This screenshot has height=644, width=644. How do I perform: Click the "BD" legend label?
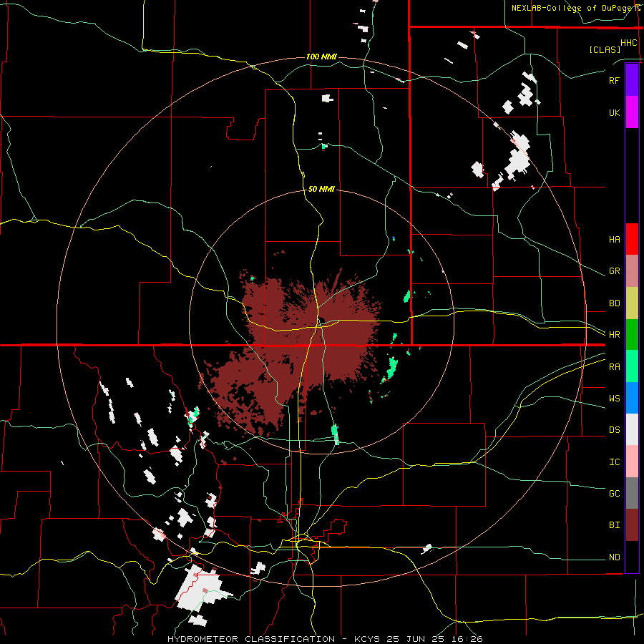(x=614, y=303)
